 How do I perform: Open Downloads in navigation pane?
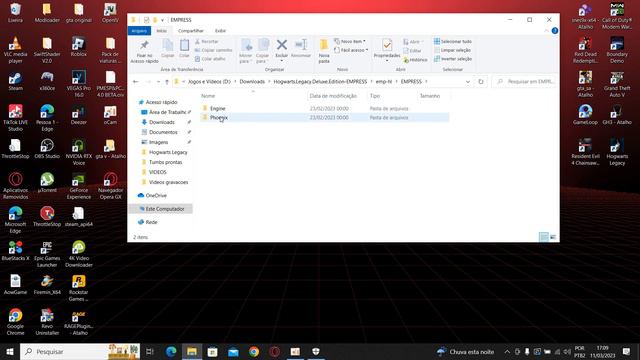coord(161,122)
